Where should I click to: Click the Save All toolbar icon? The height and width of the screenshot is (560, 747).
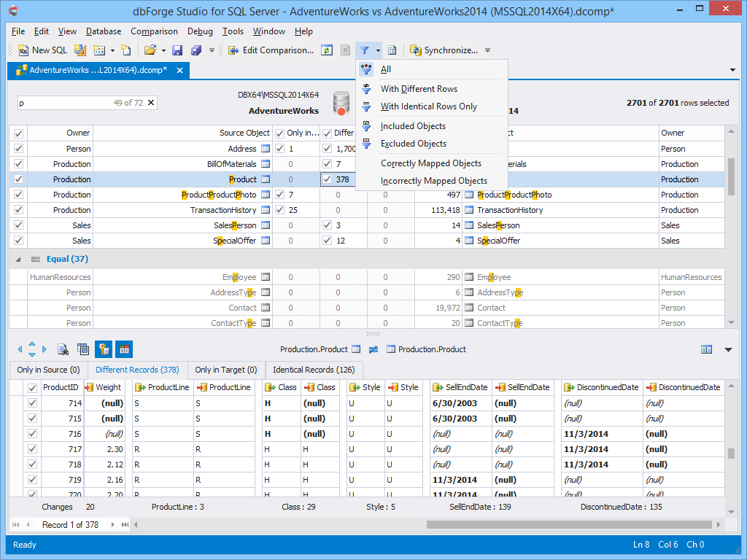(194, 51)
